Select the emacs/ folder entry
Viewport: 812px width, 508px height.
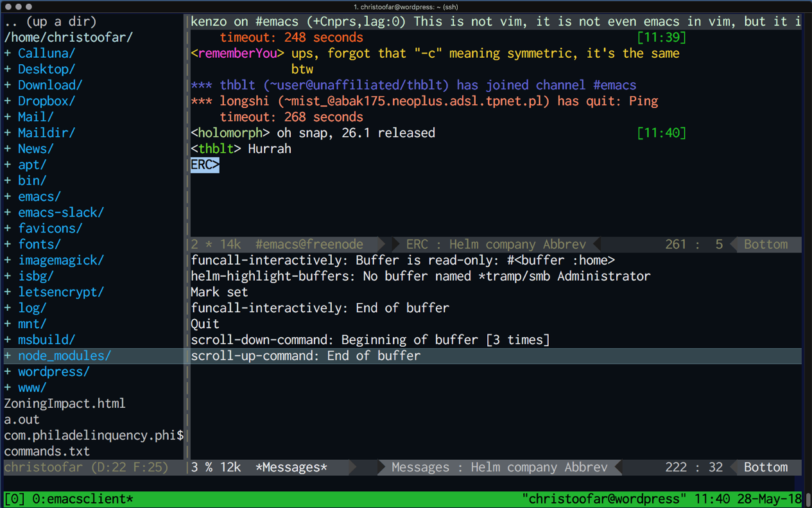click(39, 197)
